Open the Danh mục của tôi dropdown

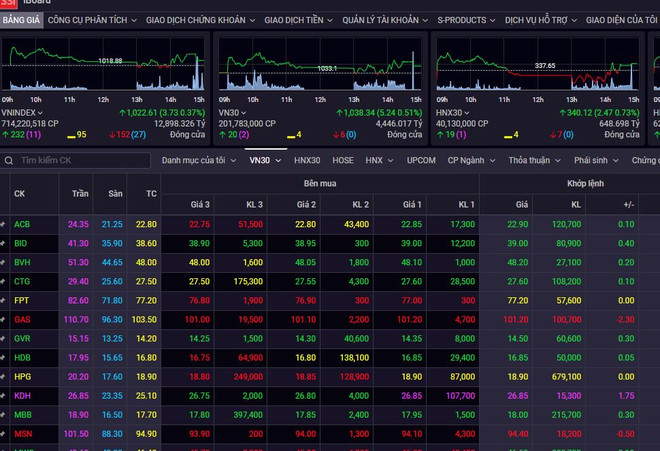click(x=199, y=160)
